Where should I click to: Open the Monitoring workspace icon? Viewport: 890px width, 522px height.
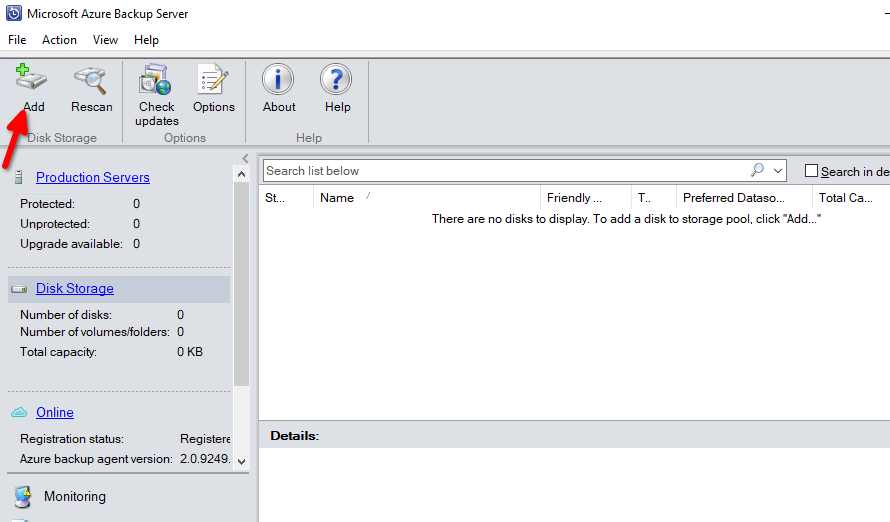23,496
